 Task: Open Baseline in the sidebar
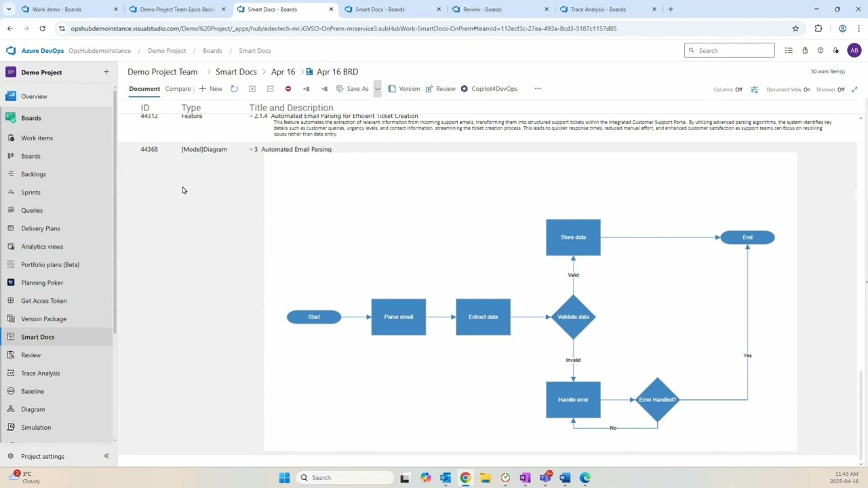[32, 391]
